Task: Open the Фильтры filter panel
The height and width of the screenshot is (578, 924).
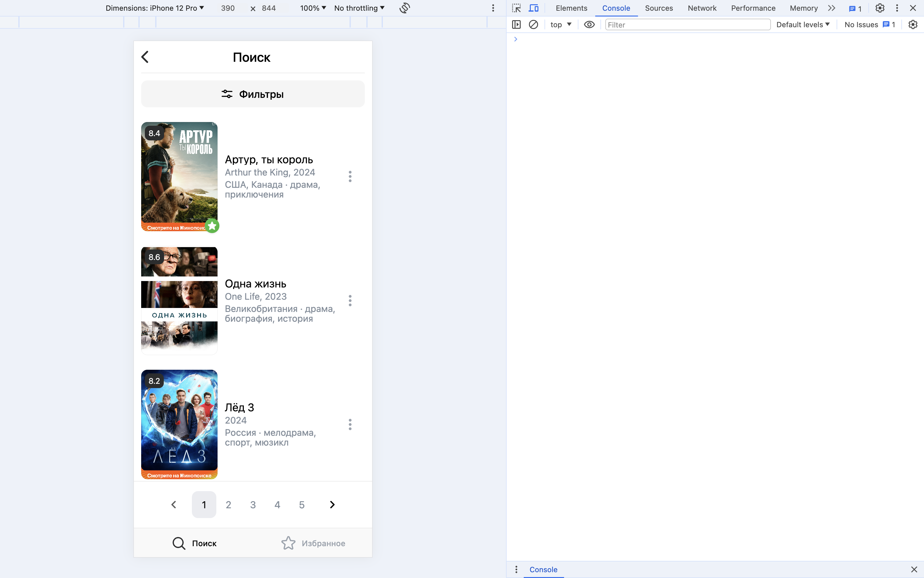Action: tap(253, 94)
